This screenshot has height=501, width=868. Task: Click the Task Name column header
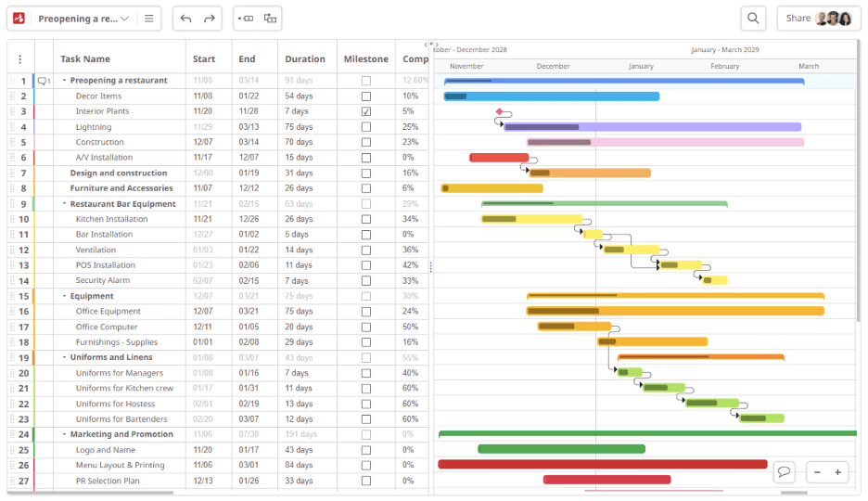point(85,59)
